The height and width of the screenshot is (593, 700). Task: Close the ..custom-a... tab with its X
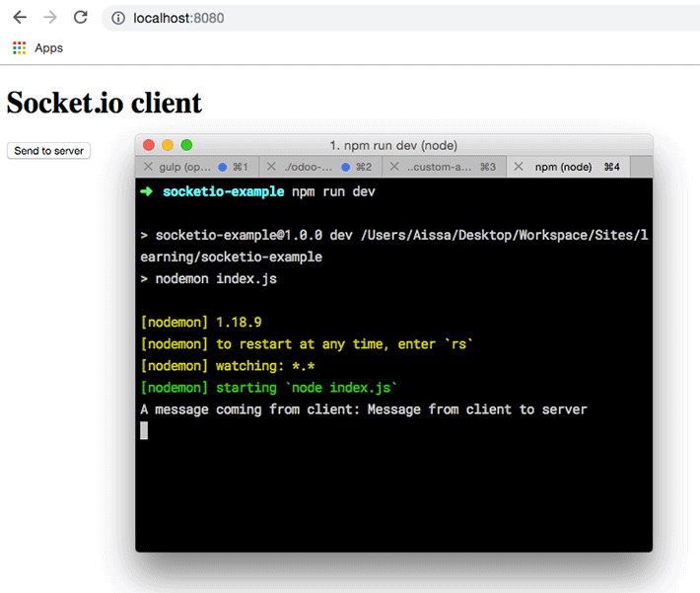click(x=394, y=167)
